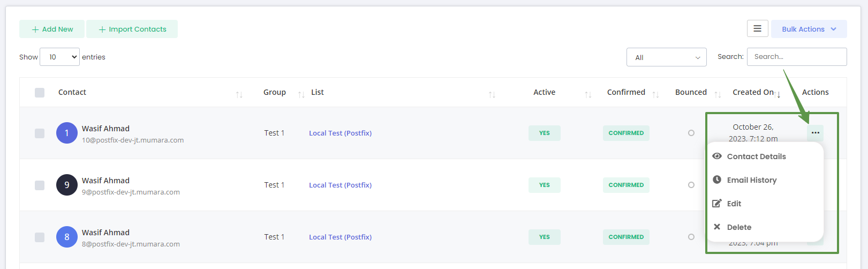Expand the Bulk Actions dropdown
Screen dimensions: 868x269
coord(809,29)
